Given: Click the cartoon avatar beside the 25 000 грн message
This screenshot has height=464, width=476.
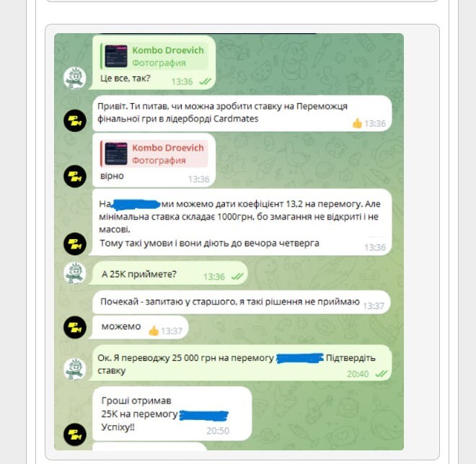Looking at the screenshot, I should [x=75, y=369].
